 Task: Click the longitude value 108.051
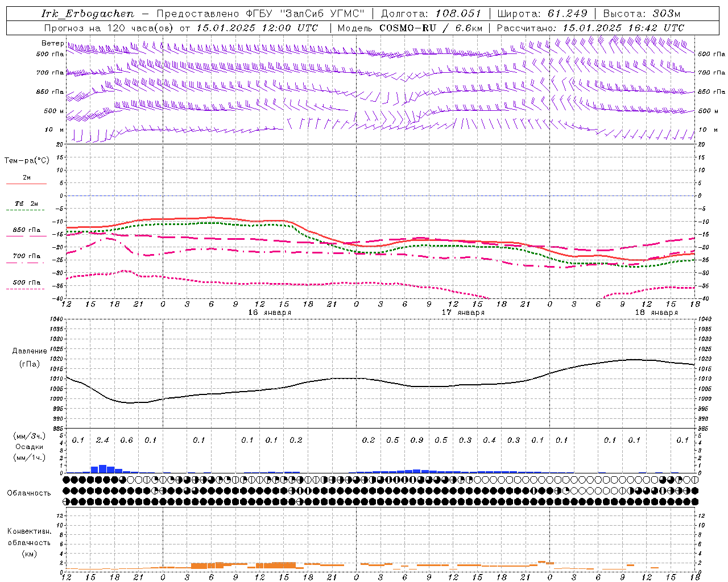point(458,14)
